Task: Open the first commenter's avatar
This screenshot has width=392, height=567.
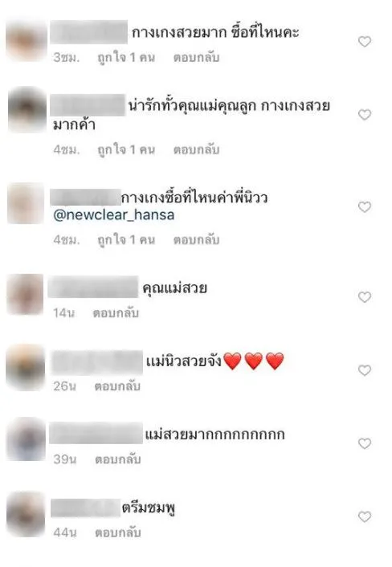Action: (x=27, y=40)
